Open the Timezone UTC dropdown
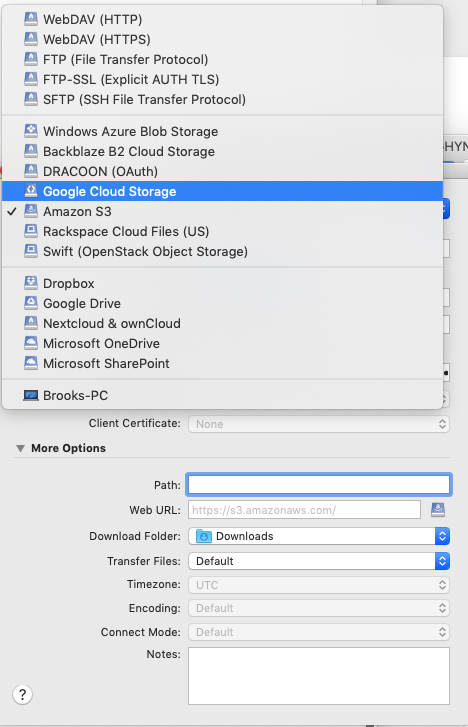Screen dimensions: 468x727 click(x=319, y=585)
